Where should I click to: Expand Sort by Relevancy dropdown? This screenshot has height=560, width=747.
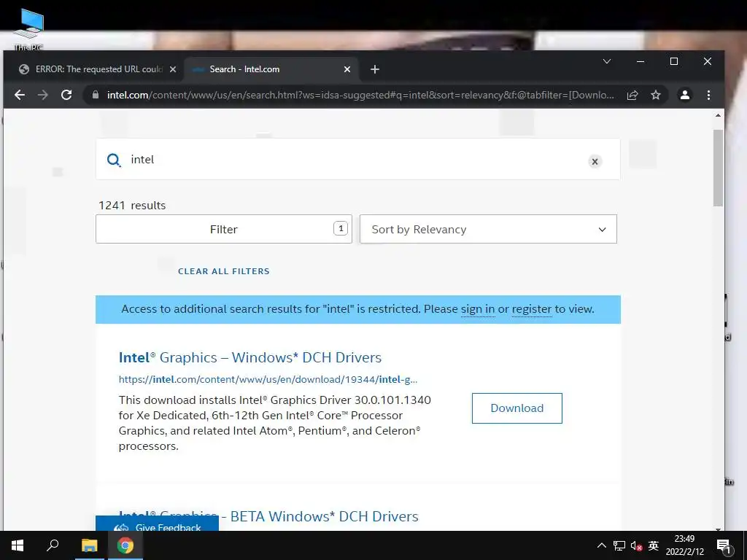488,229
